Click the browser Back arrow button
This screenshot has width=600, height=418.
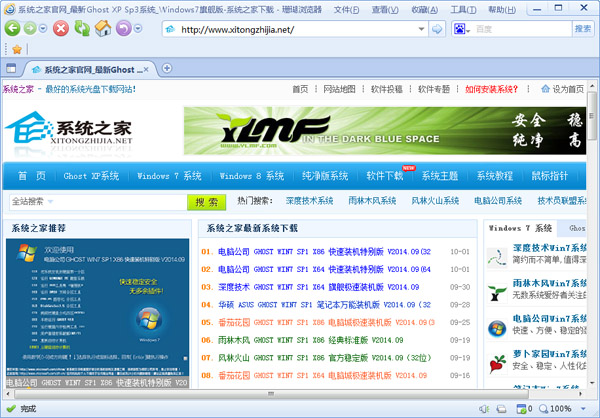coord(14,28)
